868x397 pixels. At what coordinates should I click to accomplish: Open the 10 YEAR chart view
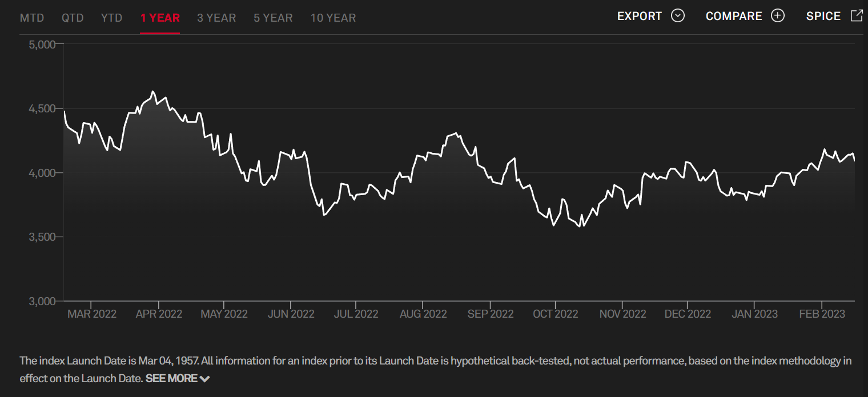[333, 18]
